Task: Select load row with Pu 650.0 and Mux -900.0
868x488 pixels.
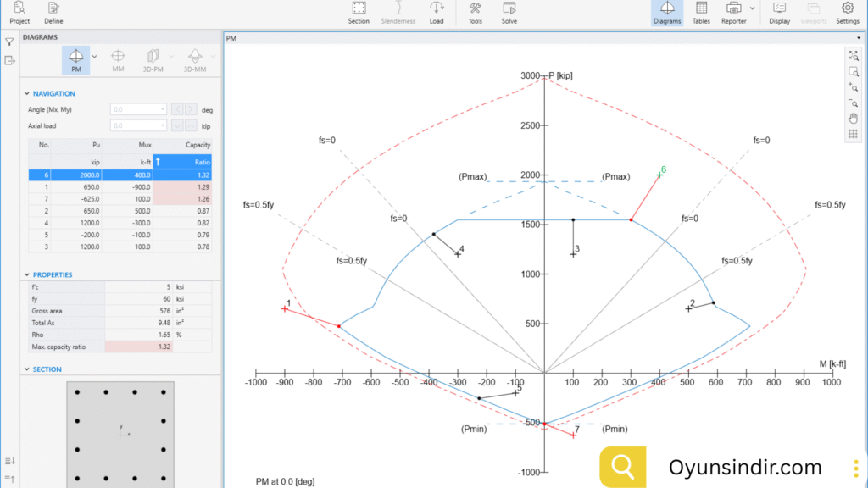Action: click(119, 186)
